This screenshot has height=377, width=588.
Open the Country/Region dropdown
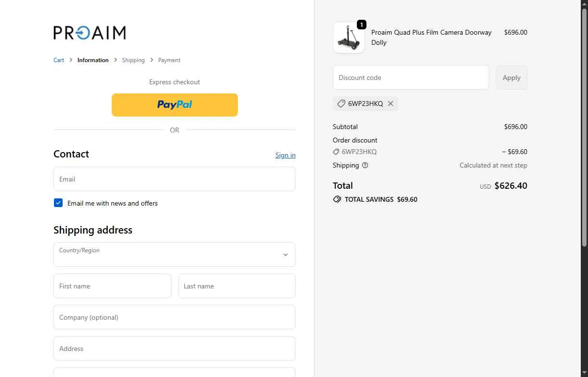point(174,254)
